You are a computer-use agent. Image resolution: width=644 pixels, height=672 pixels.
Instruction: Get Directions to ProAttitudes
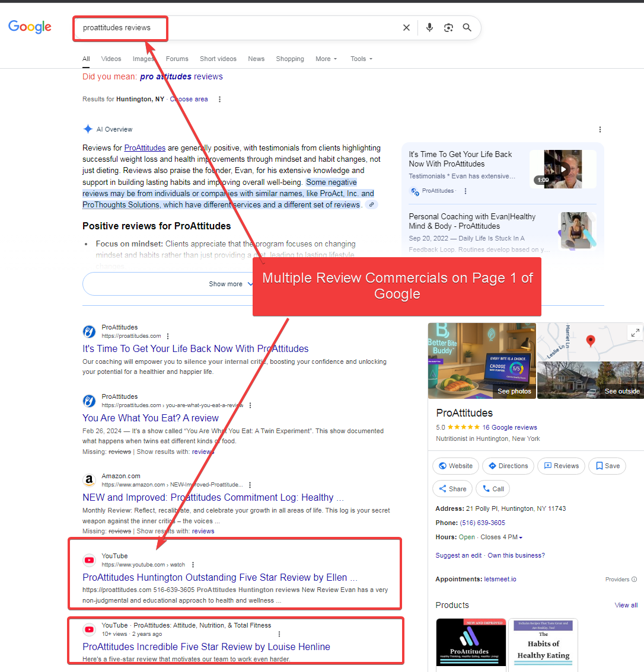click(x=508, y=466)
